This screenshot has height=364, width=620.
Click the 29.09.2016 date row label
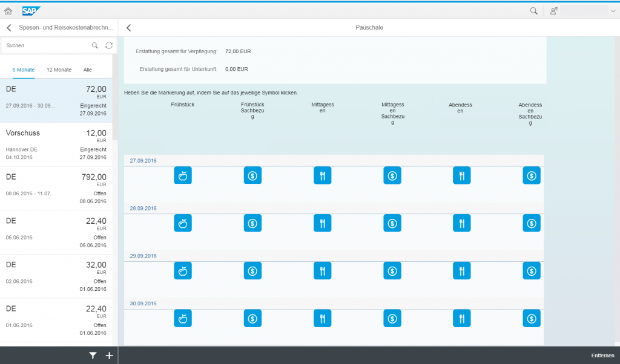(x=143, y=256)
